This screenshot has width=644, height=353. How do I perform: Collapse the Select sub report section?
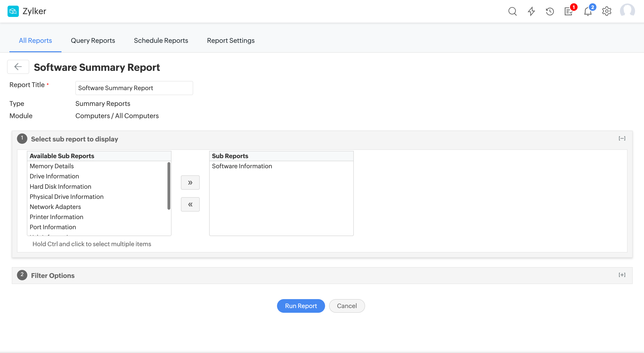pyautogui.click(x=622, y=138)
